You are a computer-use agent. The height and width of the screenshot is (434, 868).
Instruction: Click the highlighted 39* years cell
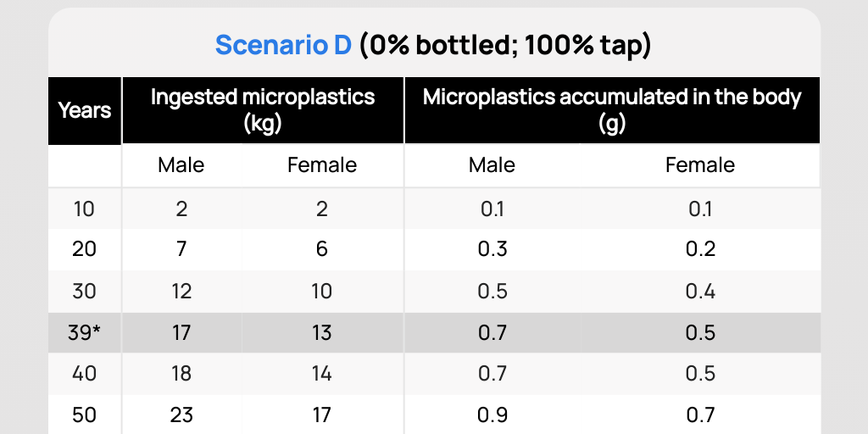pyautogui.click(x=84, y=332)
